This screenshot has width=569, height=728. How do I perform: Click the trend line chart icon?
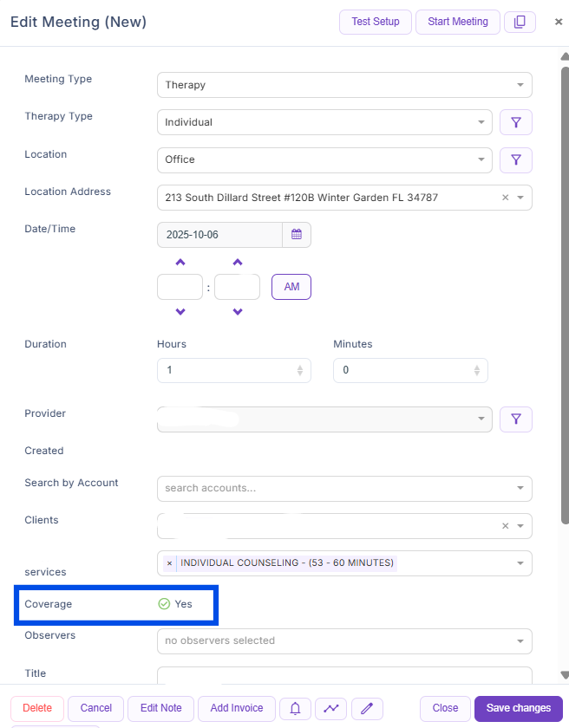point(330,708)
